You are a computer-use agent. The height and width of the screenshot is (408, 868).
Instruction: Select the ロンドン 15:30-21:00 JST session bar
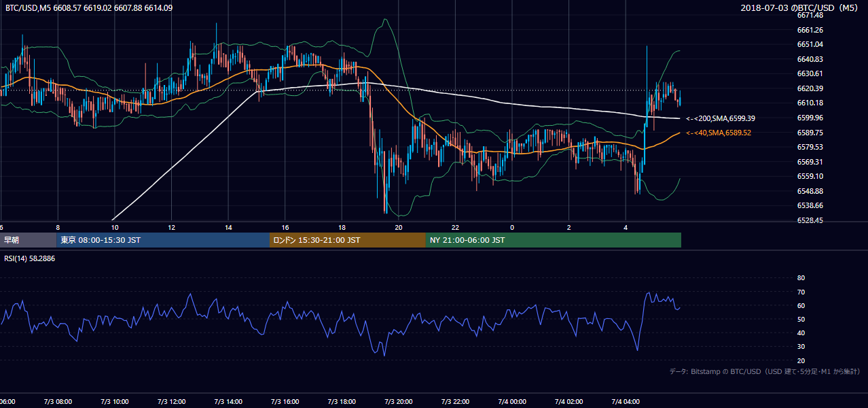[x=348, y=240]
